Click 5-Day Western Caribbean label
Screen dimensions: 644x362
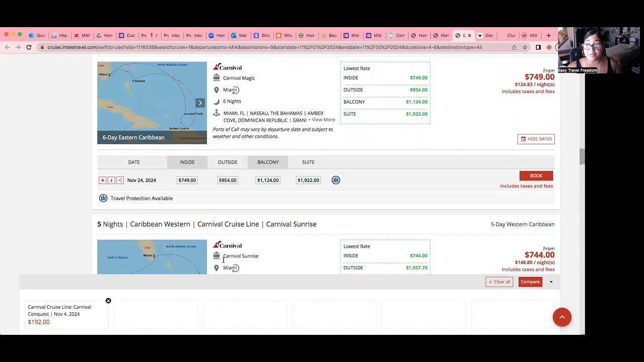[522, 224]
